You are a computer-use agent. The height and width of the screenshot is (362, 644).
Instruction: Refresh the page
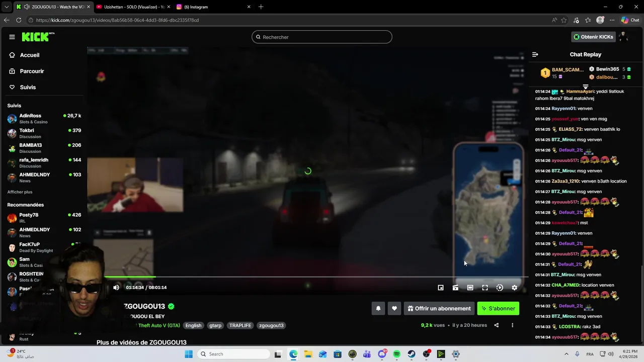pos(19,20)
